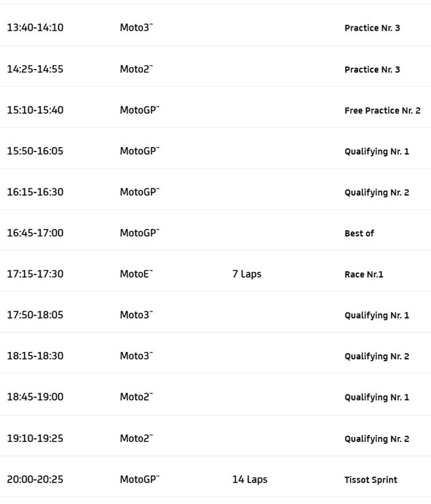Image resolution: width=431 pixels, height=504 pixels.
Task: Select the Best of session label
Action: pos(359,233)
